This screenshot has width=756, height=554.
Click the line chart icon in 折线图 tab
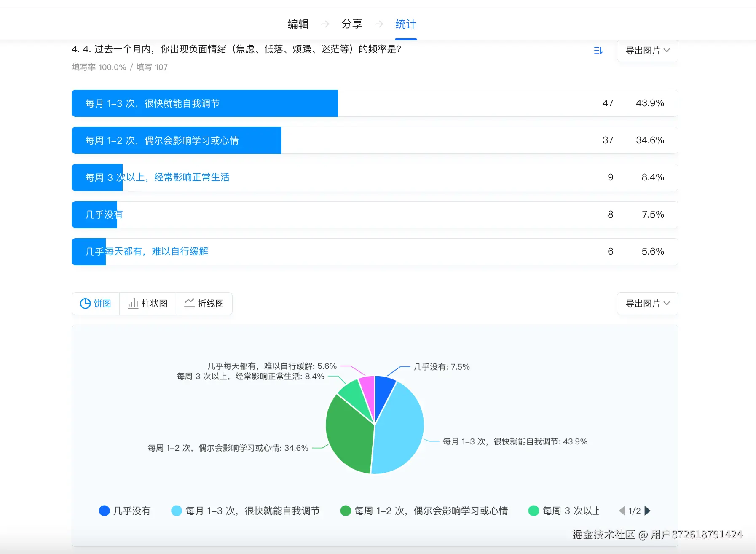[190, 303]
